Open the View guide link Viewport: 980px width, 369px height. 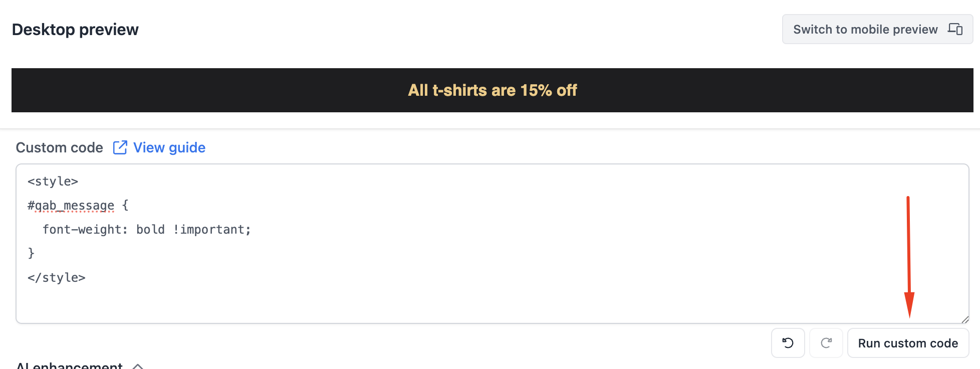coord(169,147)
